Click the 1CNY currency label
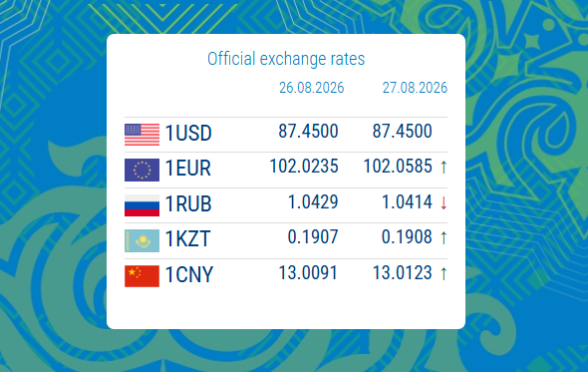 pos(189,274)
